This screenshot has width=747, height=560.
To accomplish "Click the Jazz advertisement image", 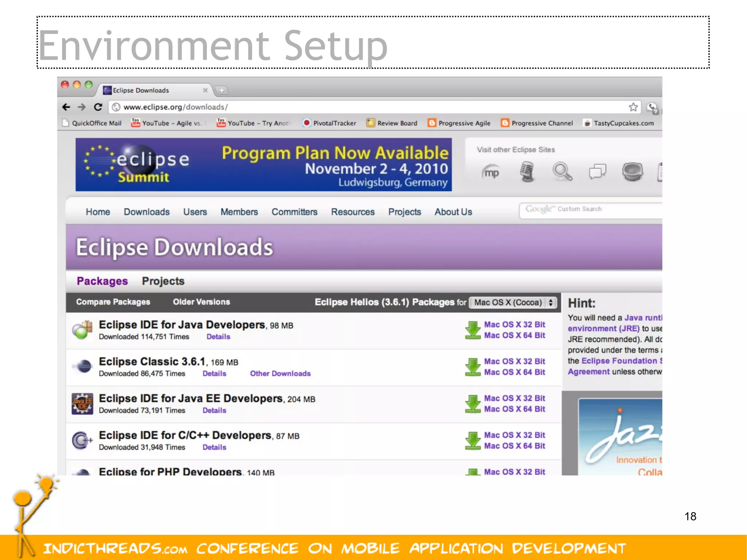I will pyautogui.click(x=620, y=437).
